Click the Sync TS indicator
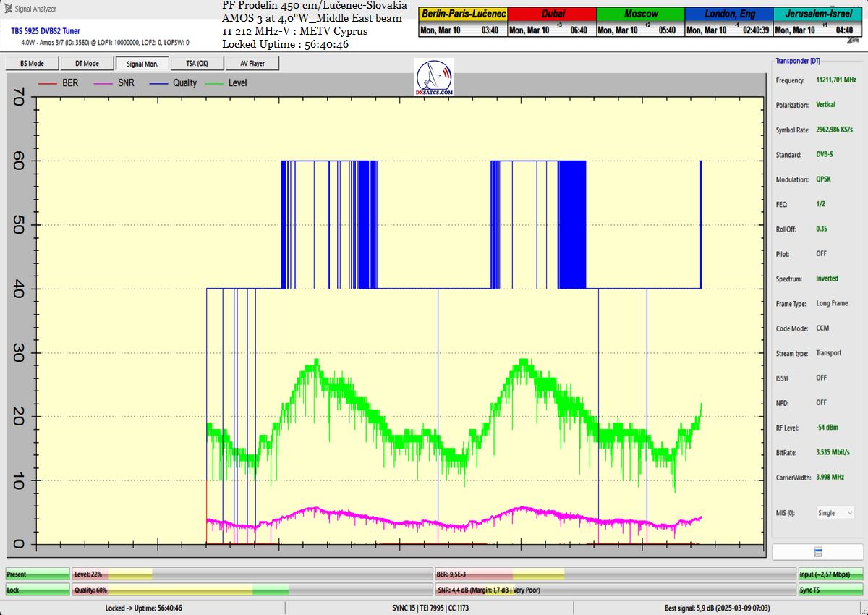 (830, 590)
